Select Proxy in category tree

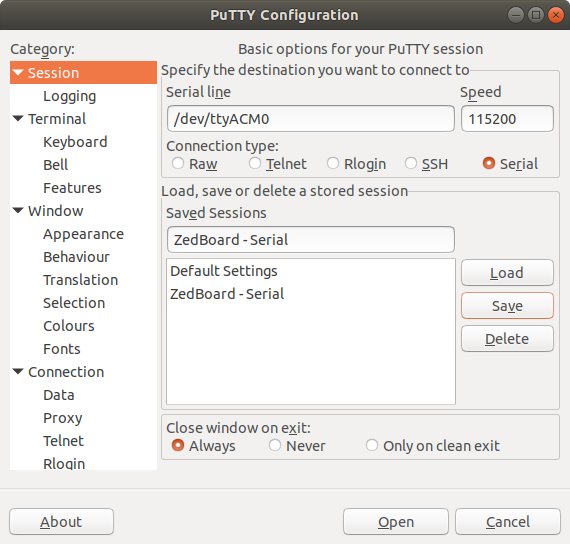tap(63, 418)
